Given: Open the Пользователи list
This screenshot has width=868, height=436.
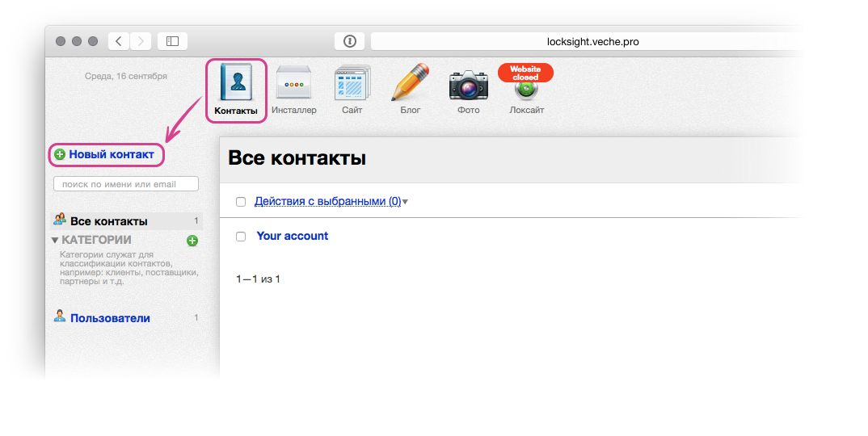Looking at the screenshot, I should pos(110,318).
